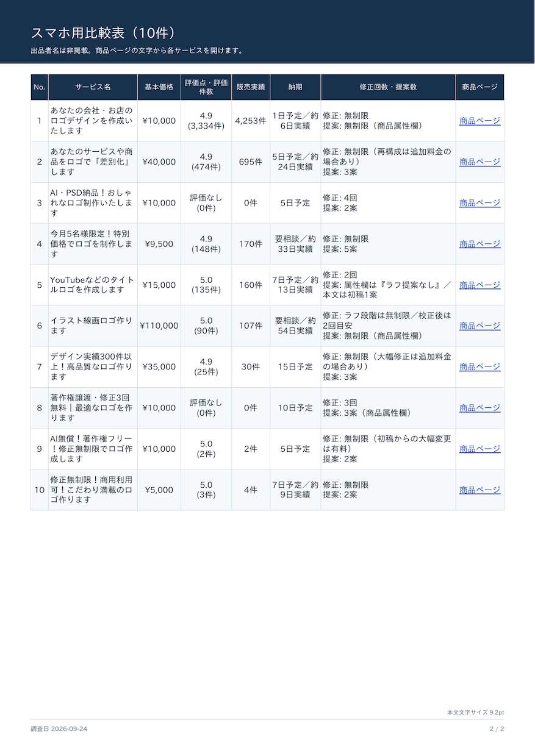Click the 要相談／約54日実績 delivery cell
The image size is (535, 756).
coord(295,326)
